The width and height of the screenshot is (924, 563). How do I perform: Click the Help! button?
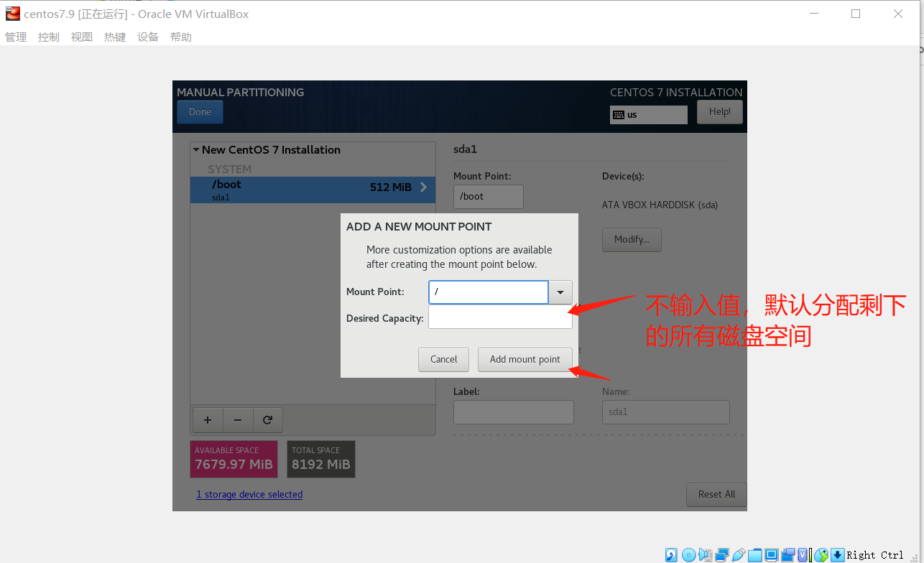[720, 112]
